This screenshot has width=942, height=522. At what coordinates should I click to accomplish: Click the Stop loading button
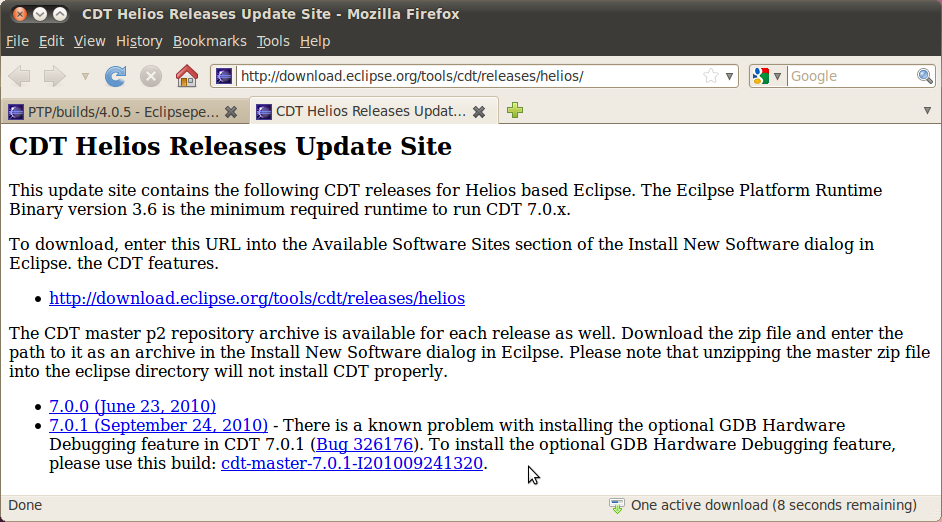(x=151, y=76)
